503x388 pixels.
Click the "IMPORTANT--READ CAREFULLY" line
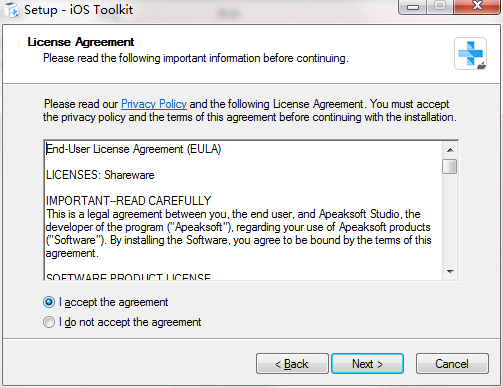[128, 201]
